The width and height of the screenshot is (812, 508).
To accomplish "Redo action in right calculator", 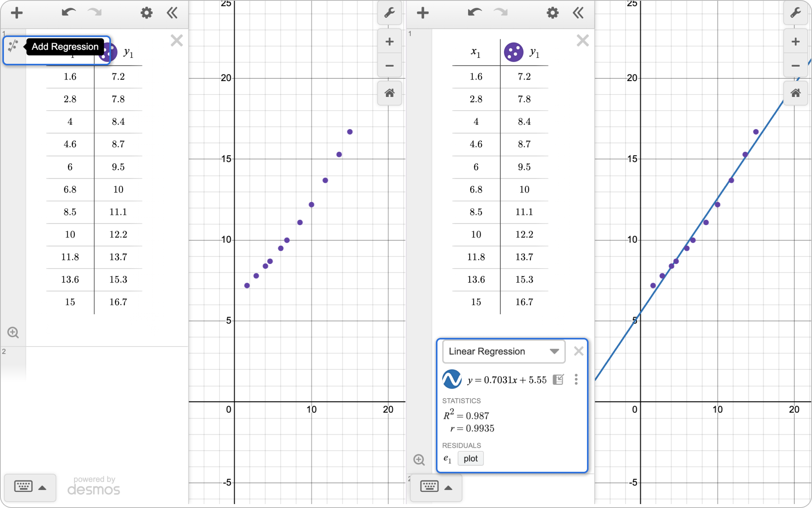I will pos(501,13).
